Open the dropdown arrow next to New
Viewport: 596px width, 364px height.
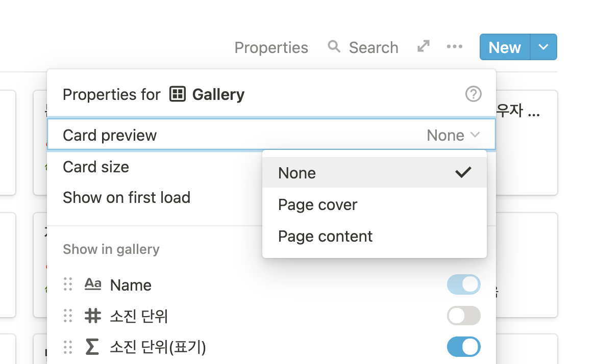click(x=543, y=47)
